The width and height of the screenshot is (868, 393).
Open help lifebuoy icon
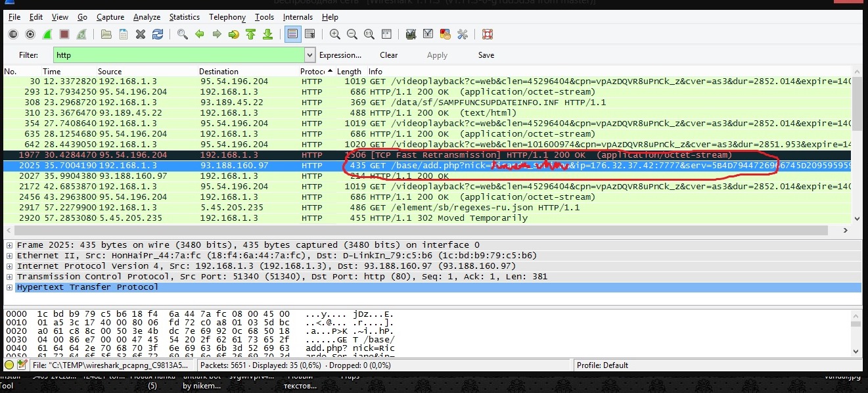pyautogui.click(x=487, y=34)
